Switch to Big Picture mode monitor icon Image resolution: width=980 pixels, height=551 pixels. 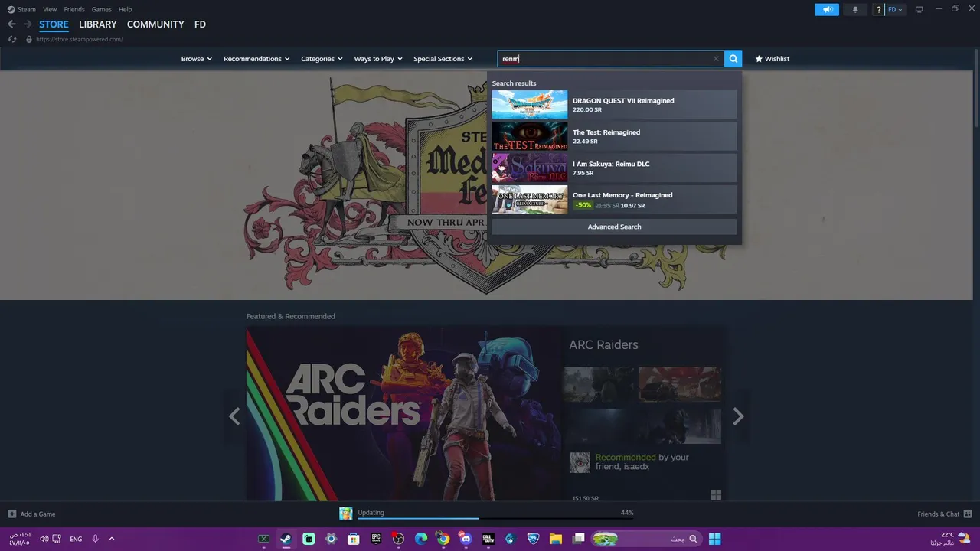920,9
